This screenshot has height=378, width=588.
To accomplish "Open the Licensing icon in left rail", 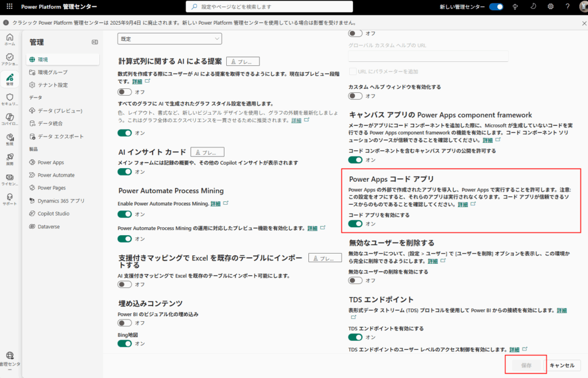I will tap(10, 179).
